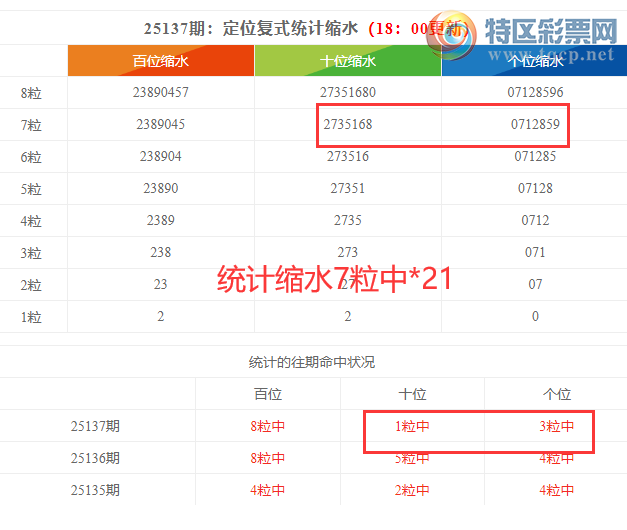Screen dimensions: 627x530
Task: Click the 7粒 row label
Action: point(30,126)
